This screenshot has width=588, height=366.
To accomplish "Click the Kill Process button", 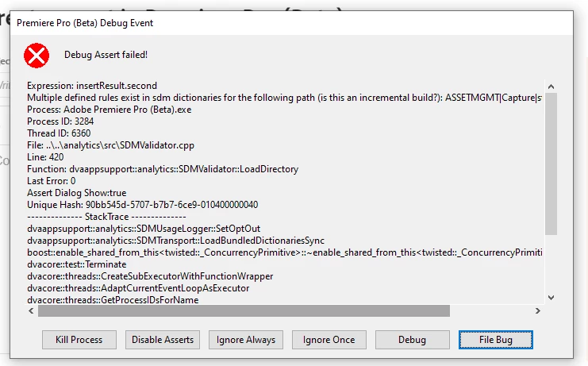I will pos(79,340).
